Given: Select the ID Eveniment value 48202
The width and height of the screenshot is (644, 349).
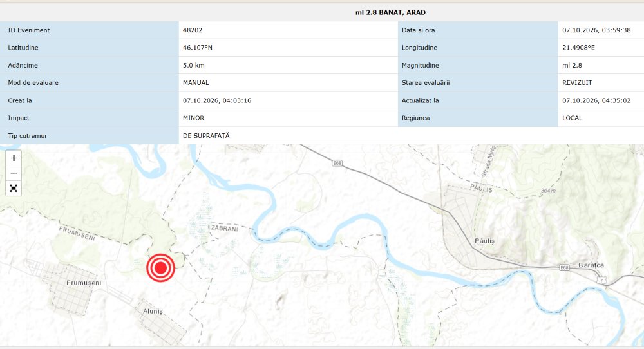Looking at the screenshot, I should click(193, 30).
